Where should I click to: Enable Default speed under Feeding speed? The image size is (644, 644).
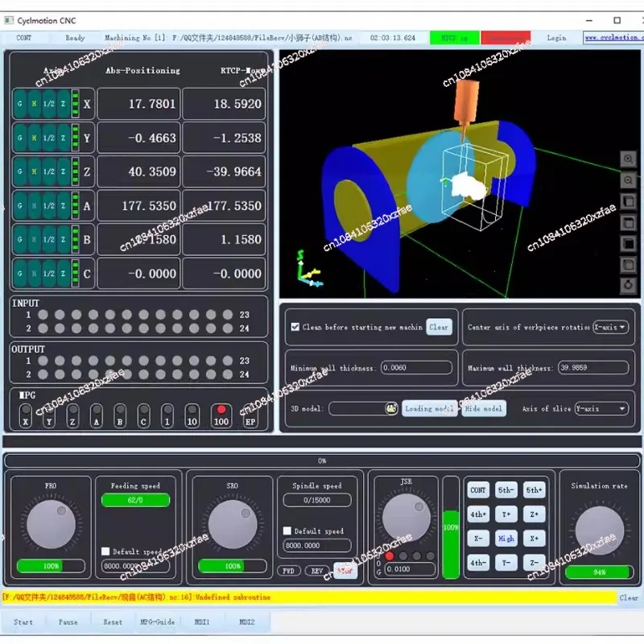click(105, 551)
